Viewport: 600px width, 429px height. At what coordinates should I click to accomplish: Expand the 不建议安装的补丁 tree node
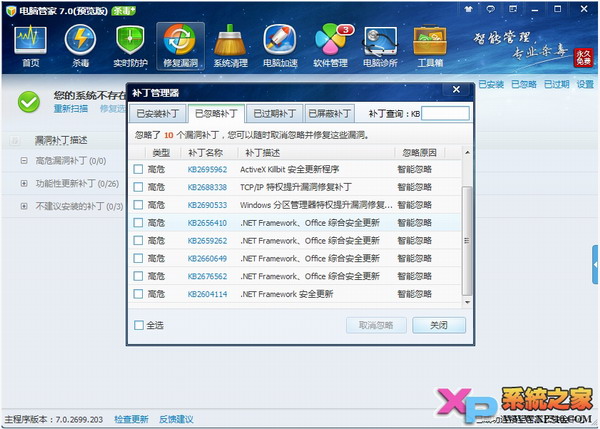pos(24,206)
